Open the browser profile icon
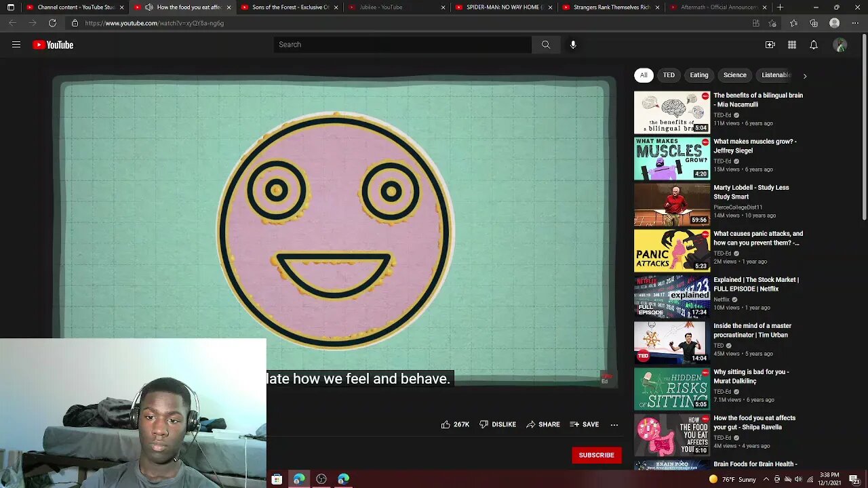This screenshot has height=488, width=868. (x=834, y=23)
